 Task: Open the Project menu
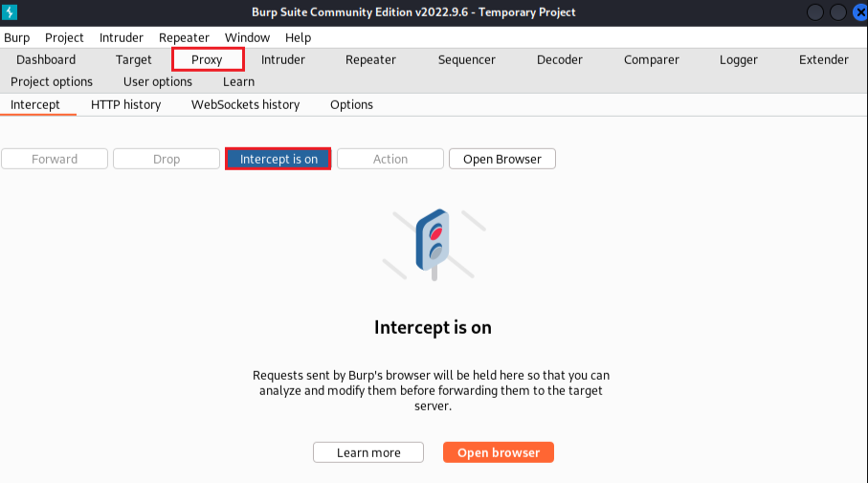coord(64,37)
